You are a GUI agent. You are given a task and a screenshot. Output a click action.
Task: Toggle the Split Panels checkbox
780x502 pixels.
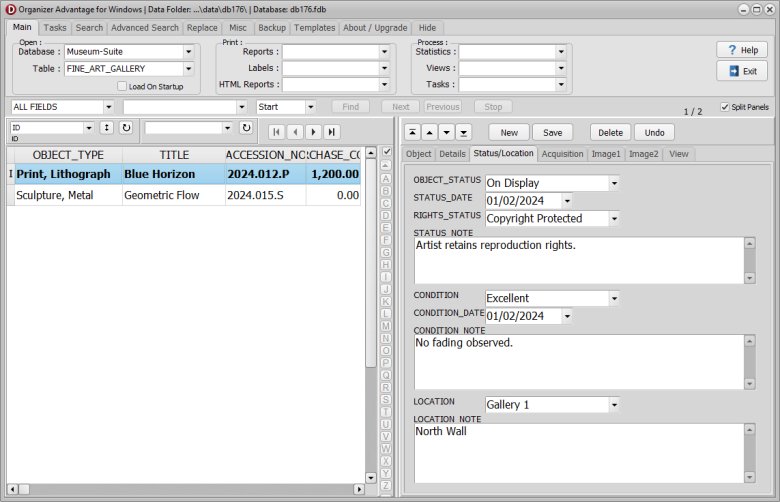[x=725, y=107]
